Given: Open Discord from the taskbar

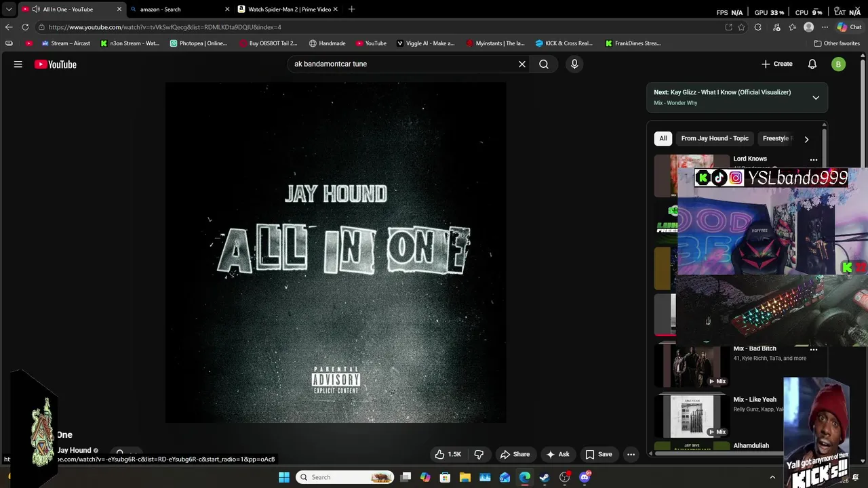Looking at the screenshot, I should coord(585,477).
